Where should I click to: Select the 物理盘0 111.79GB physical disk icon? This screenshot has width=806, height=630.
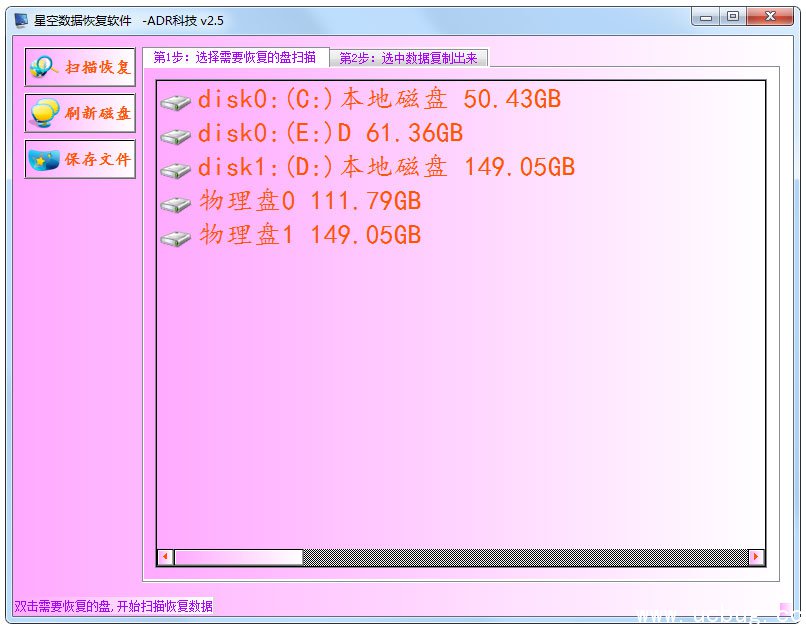(175, 203)
